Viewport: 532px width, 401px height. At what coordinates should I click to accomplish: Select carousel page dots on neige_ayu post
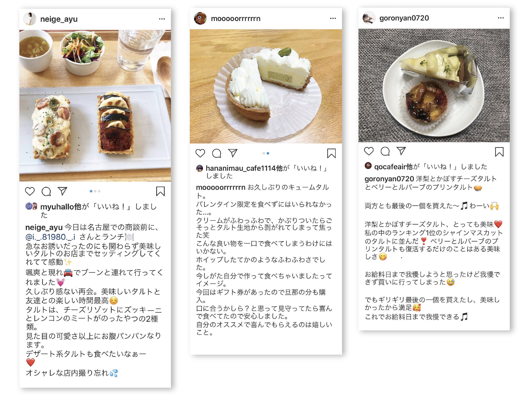[x=95, y=191]
